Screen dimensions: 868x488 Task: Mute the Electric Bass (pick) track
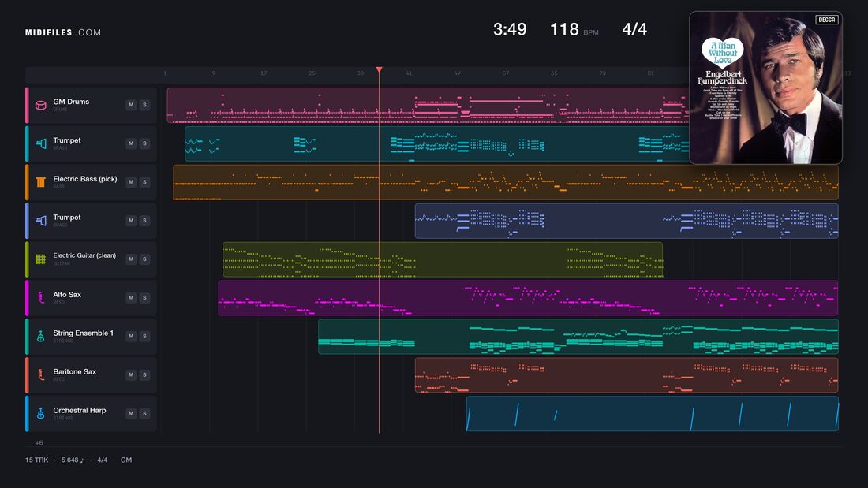(x=131, y=182)
